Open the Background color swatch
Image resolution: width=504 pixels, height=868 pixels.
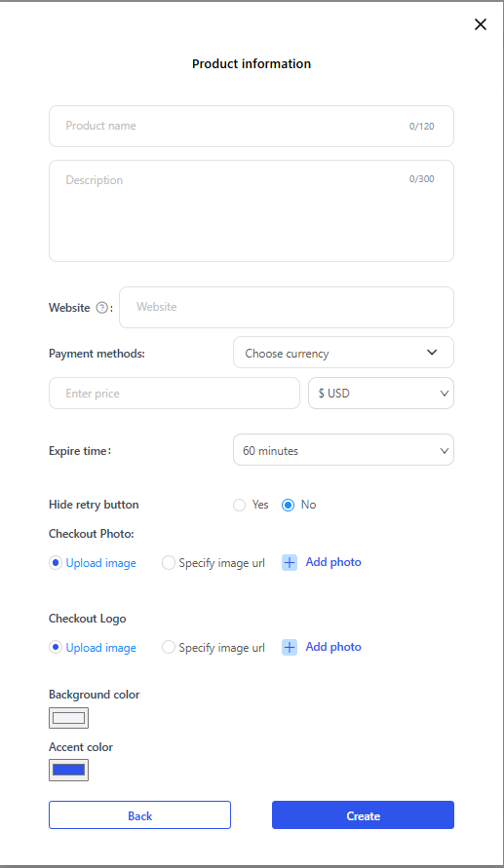coord(68,718)
